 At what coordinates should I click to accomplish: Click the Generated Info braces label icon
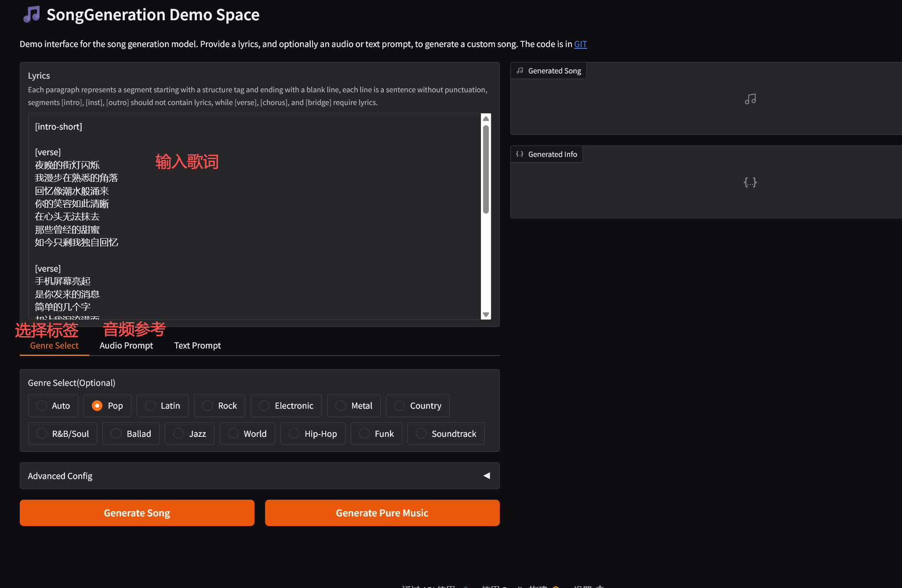[x=520, y=154]
